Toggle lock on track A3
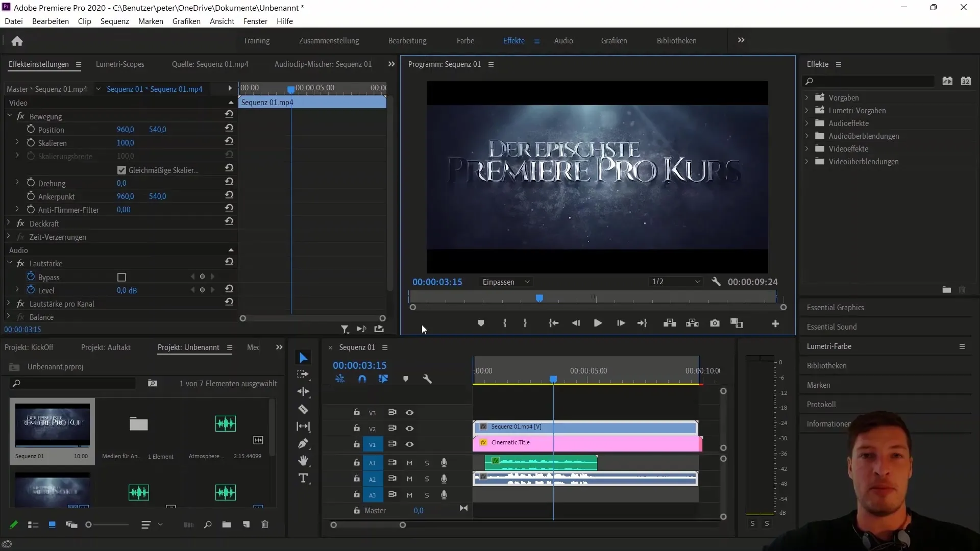Screen dimensions: 980x551 tap(357, 494)
